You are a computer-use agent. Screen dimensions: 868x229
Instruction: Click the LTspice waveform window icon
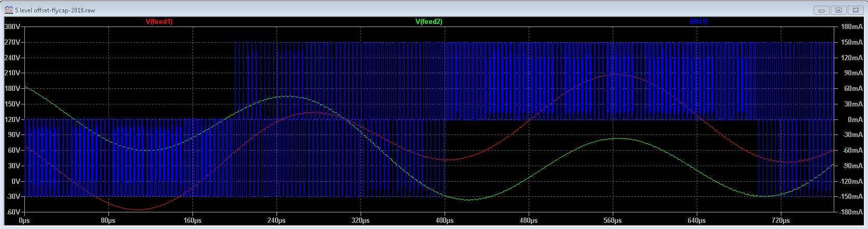8,10
